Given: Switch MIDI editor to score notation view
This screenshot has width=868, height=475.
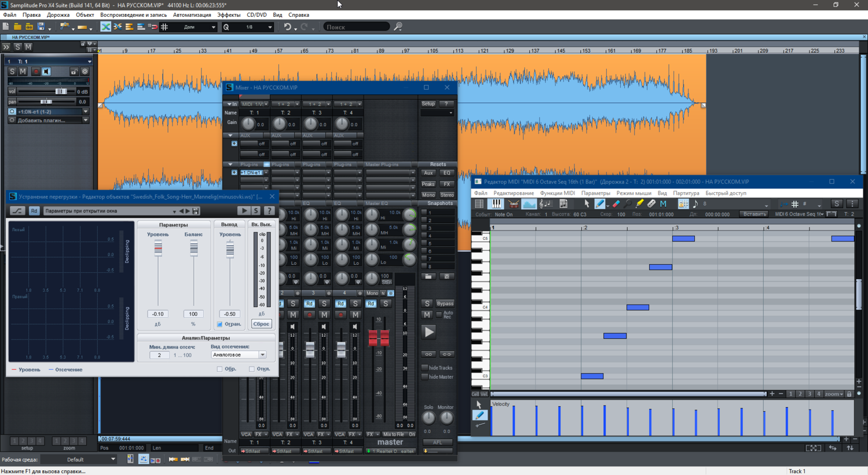Looking at the screenshot, I should pyautogui.click(x=545, y=204).
